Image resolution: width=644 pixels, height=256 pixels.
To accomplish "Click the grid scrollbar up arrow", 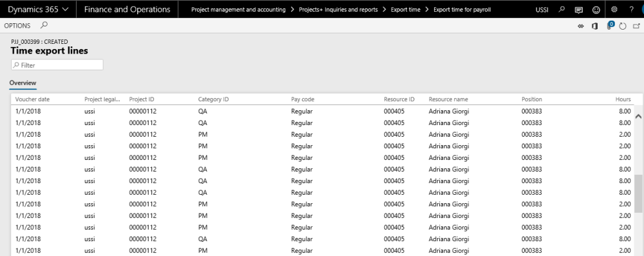I will click(x=638, y=117).
